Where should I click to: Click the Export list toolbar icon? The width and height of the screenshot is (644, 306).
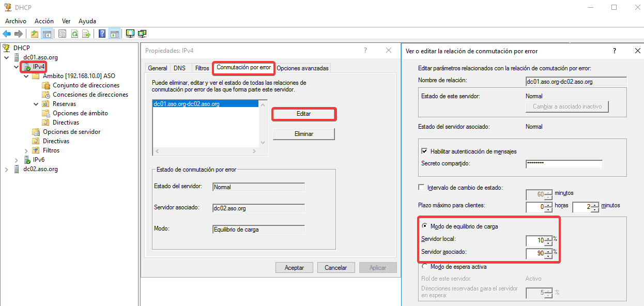coord(86,34)
